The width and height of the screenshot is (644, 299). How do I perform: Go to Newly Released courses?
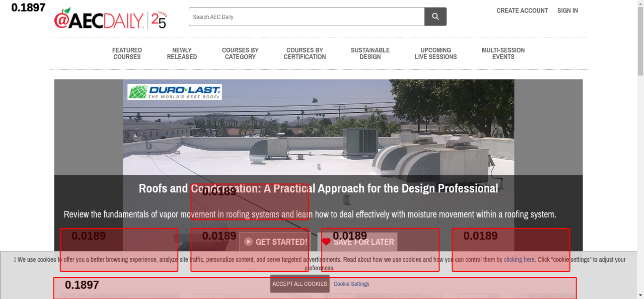(x=182, y=53)
